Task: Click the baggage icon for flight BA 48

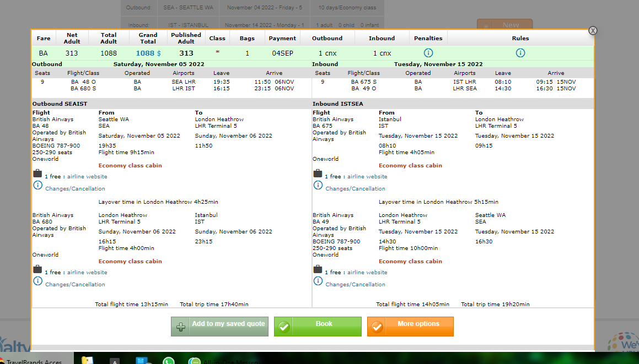Action: tap(37, 174)
